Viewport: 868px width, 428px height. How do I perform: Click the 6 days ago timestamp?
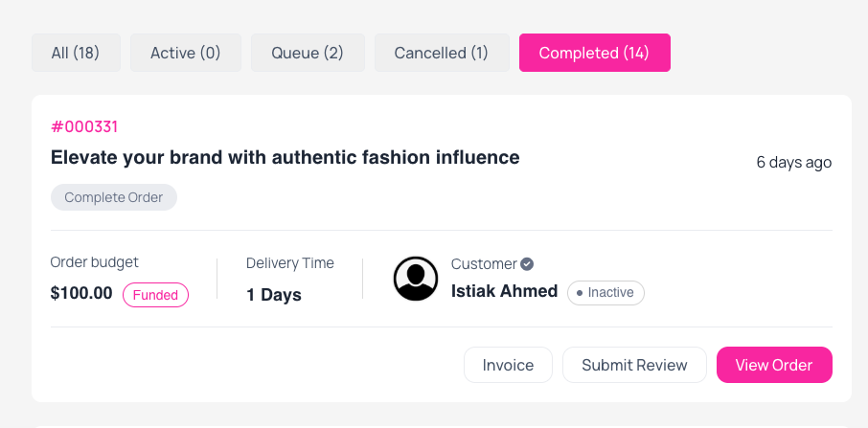coord(794,163)
